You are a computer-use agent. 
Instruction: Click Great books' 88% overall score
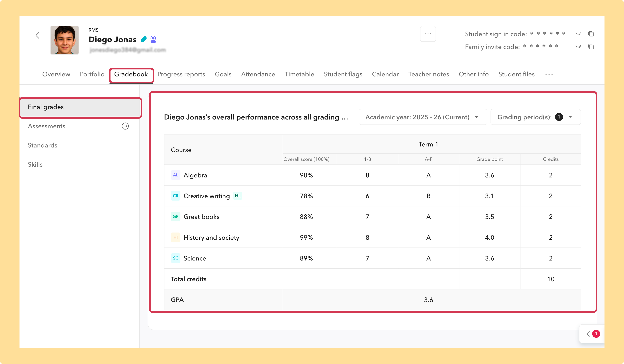point(306,217)
